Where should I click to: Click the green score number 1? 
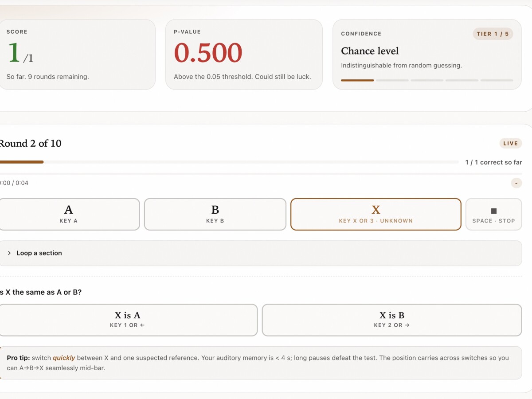14,53
